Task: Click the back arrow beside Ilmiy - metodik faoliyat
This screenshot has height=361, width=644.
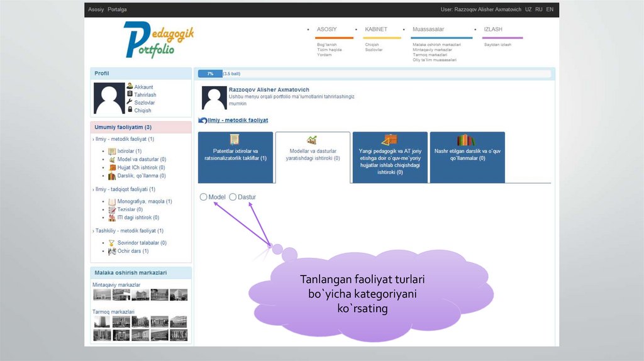Action: [203, 120]
